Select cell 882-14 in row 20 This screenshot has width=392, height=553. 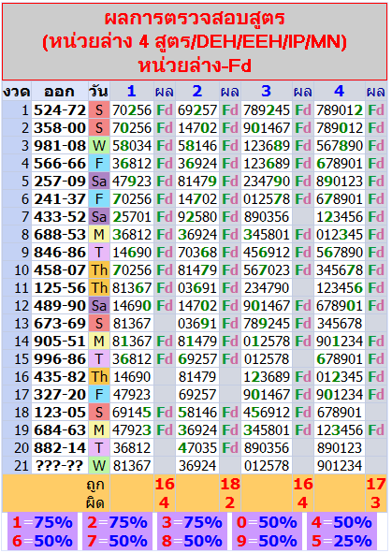coord(60,448)
